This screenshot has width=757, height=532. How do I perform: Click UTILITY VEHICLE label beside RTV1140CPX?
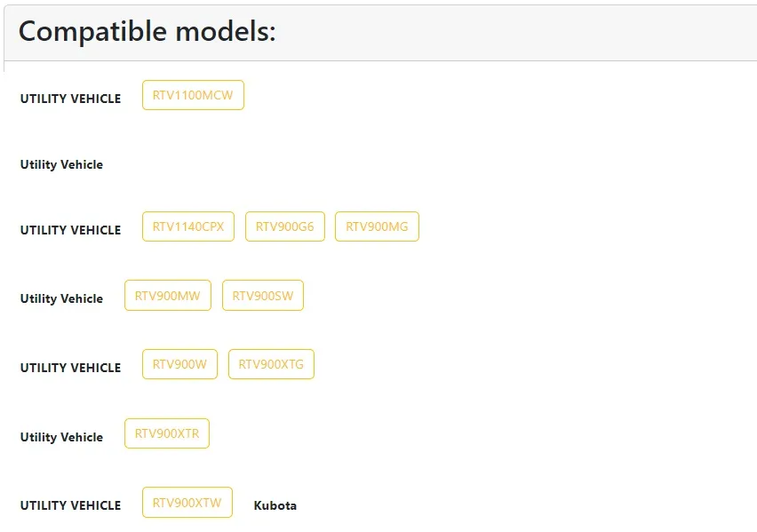pos(70,230)
